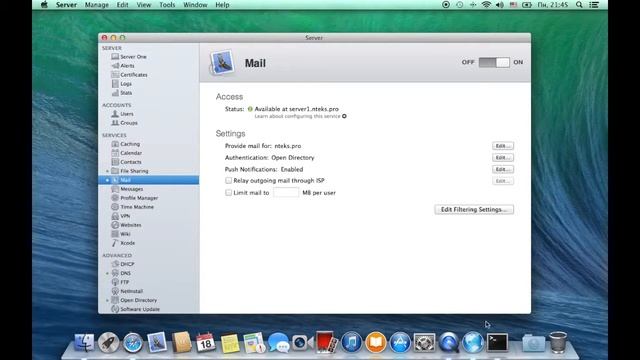Click the status text 'Available at server1.nteks.pro'
This screenshot has height=360, width=640.
[297, 109]
